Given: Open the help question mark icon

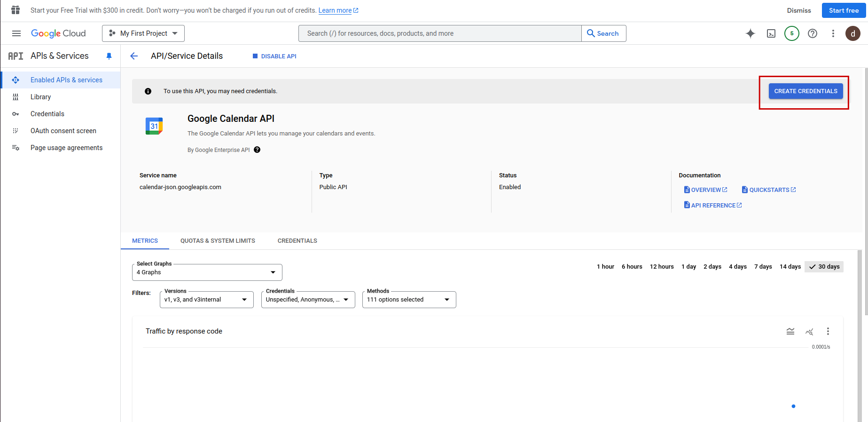Looking at the screenshot, I should (813, 33).
